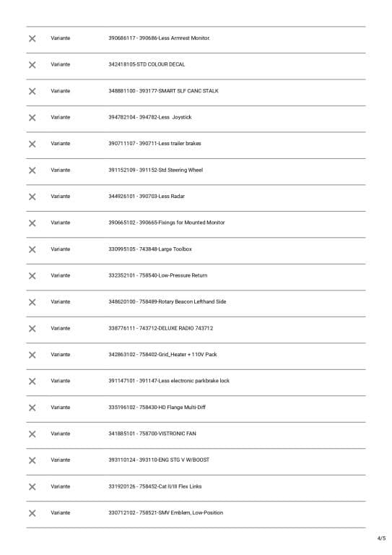Image resolution: width=392 pixels, height=555 pixels.
Task: Remove Low-Pressure Return variant
Action: click(32, 276)
